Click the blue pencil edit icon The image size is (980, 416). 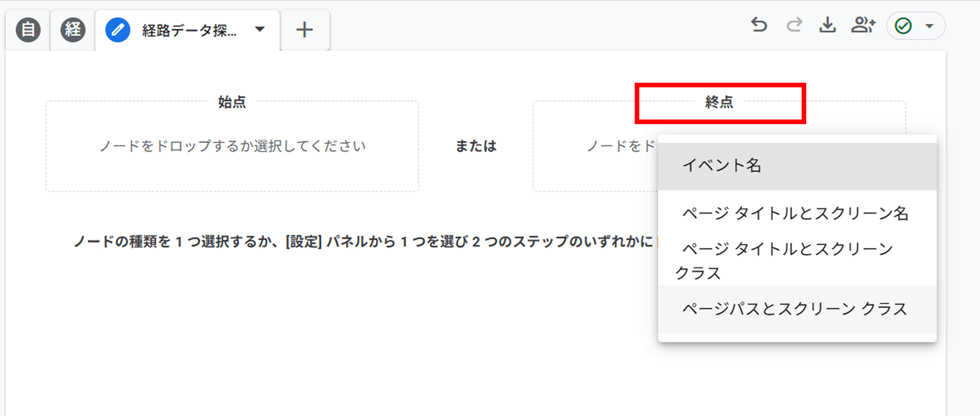click(118, 30)
